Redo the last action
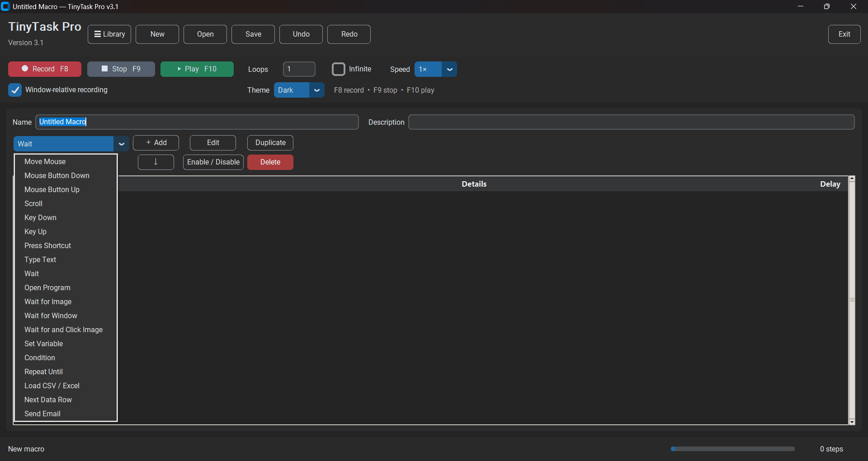The width and height of the screenshot is (868, 461). [349, 34]
